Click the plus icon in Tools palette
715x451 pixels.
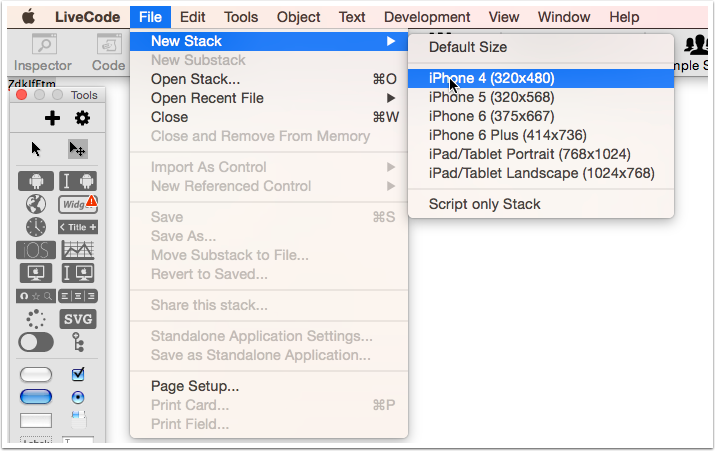point(52,119)
